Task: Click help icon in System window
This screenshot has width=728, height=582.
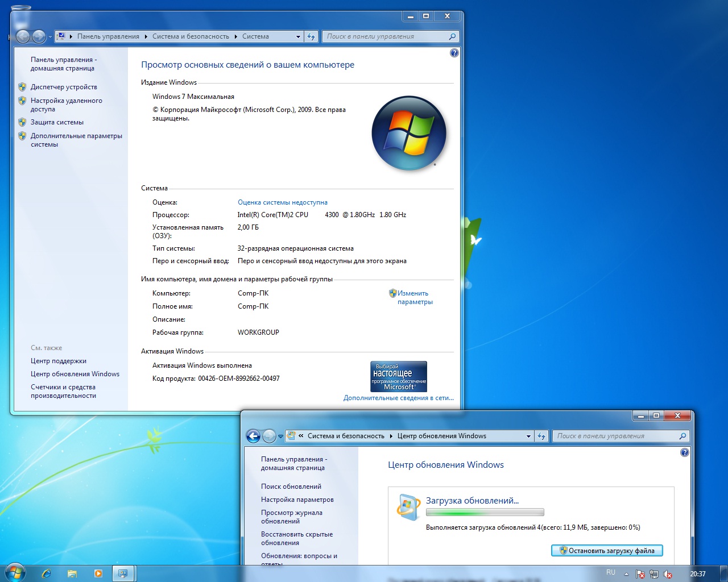Action: [x=454, y=53]
